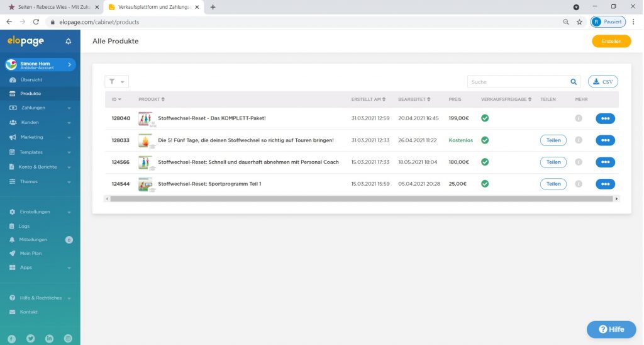This screenshot has width=644, height=345.
Task: Open the filter dropdown above table
Action: pos(116,82)
